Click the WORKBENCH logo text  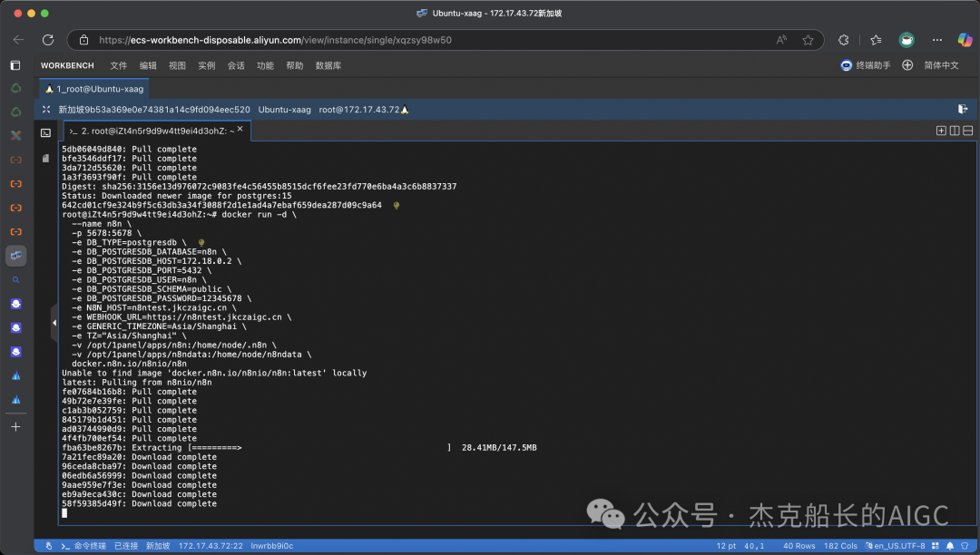67,65
